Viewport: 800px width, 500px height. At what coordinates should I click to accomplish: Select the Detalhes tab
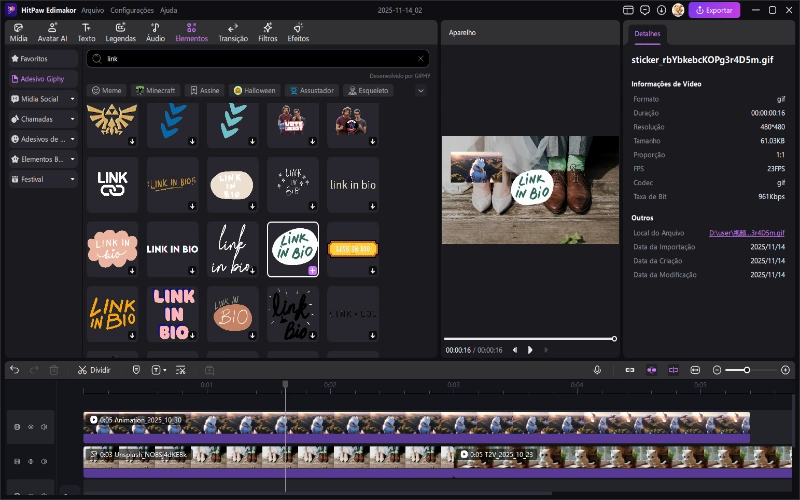click(x=647, y=34)
